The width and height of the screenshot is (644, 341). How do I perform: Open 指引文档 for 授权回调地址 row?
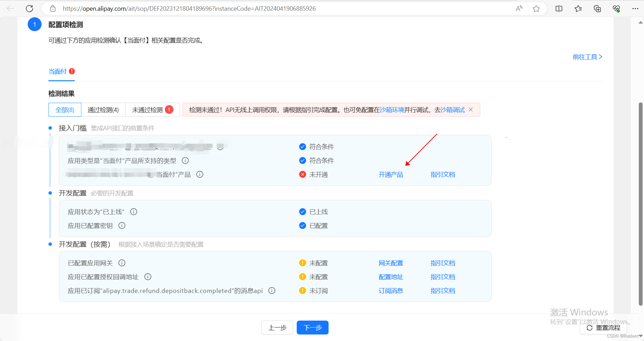pyautogui.click(x=443, y=277)
